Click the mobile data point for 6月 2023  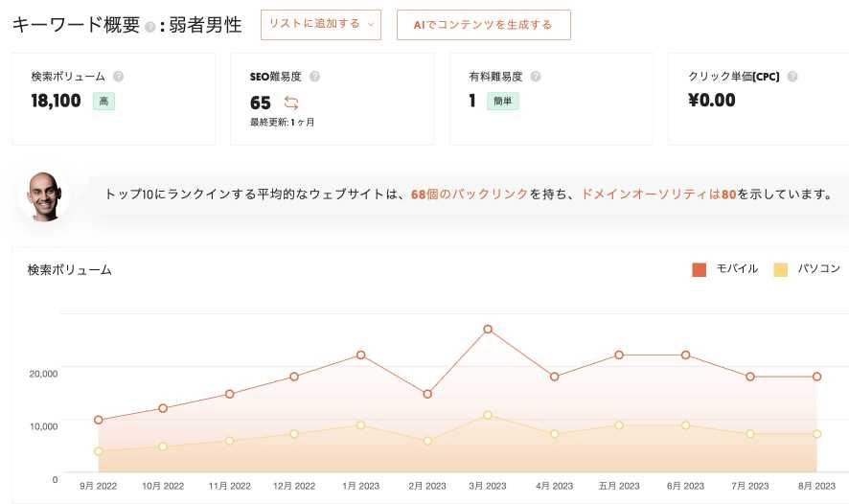[685, 355]
